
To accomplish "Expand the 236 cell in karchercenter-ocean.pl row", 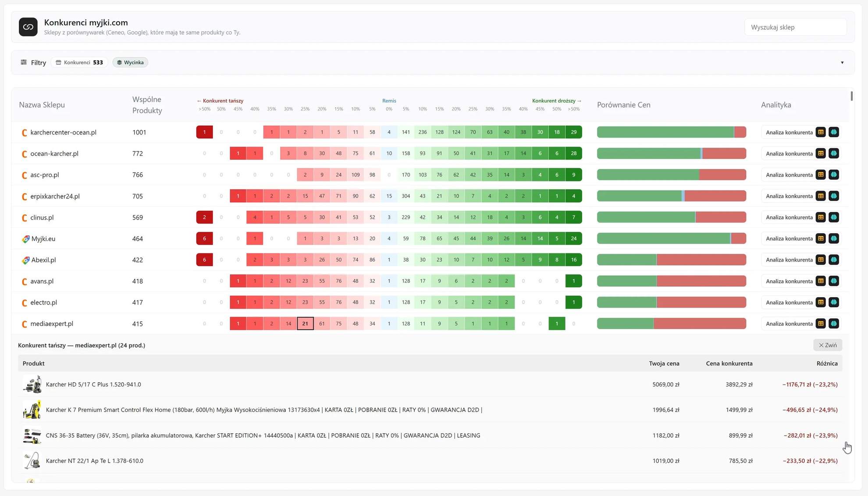I will pyautogui.click(x=423, y=132).
